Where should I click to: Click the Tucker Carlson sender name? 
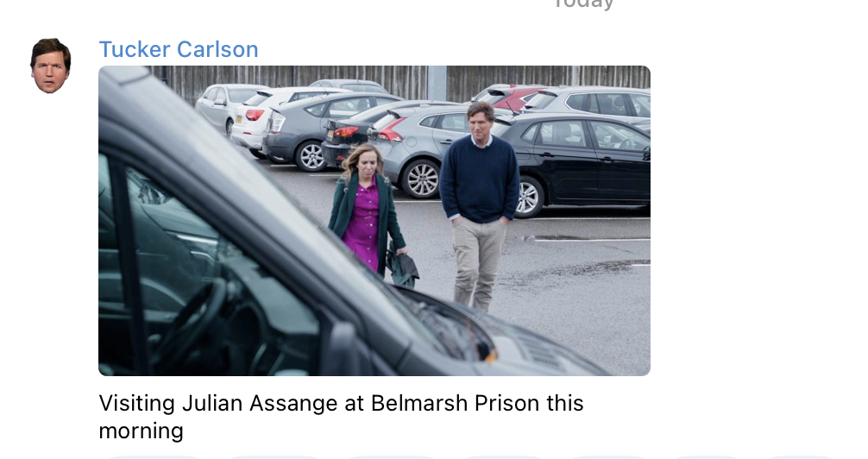179,49
